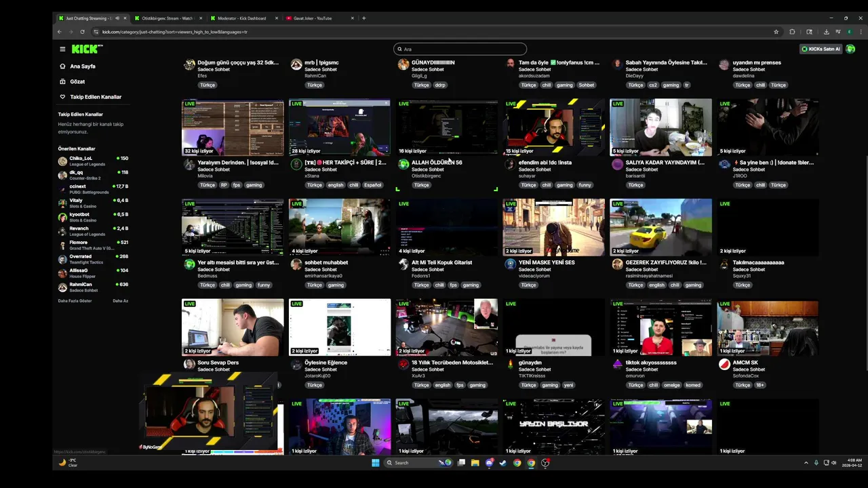The width and height of the screenshot is (868, 488).
Task: Open Gözat in sidebar
Action: pyautogui.click(x=72, y=81)
